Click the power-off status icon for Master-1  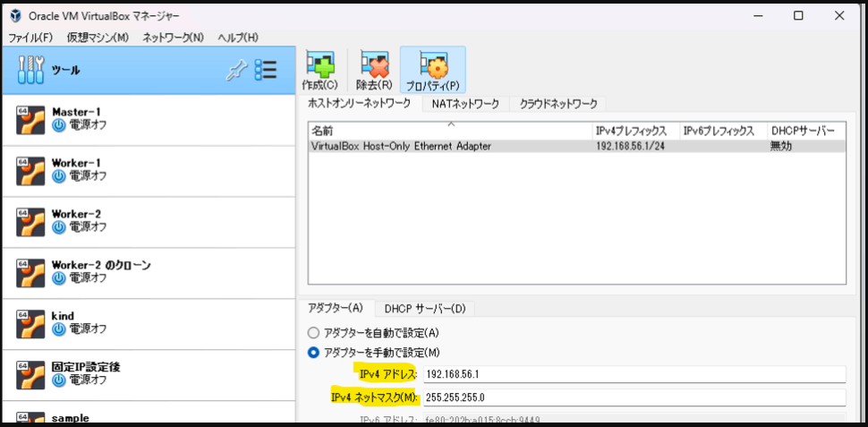[59, 125]
